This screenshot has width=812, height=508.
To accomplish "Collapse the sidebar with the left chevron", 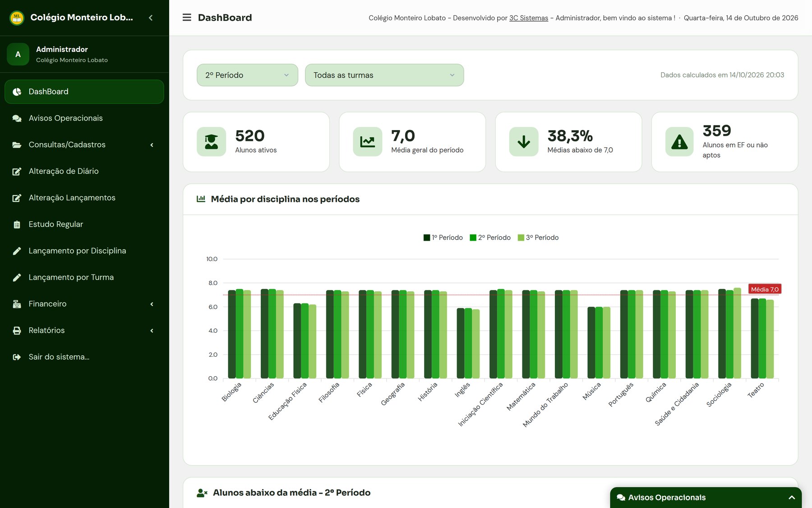I will (x=151, y=18).
